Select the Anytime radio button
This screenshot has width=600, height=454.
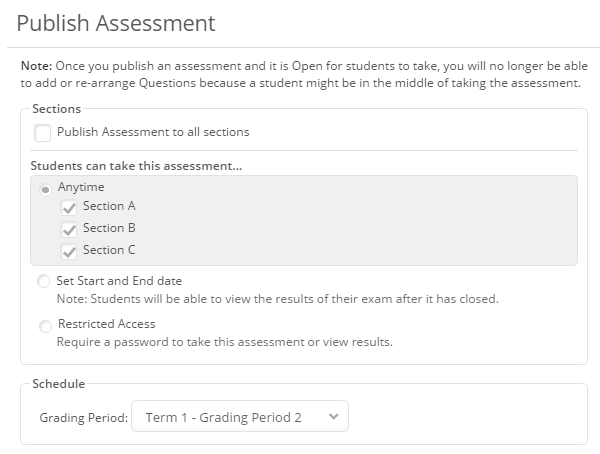pos(46,188)
